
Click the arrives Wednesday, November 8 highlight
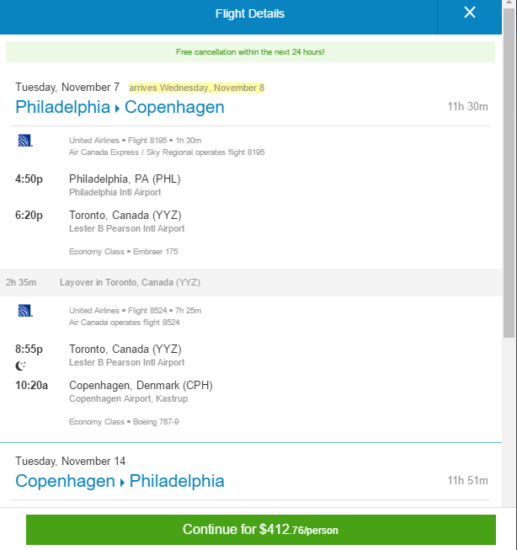196,88
